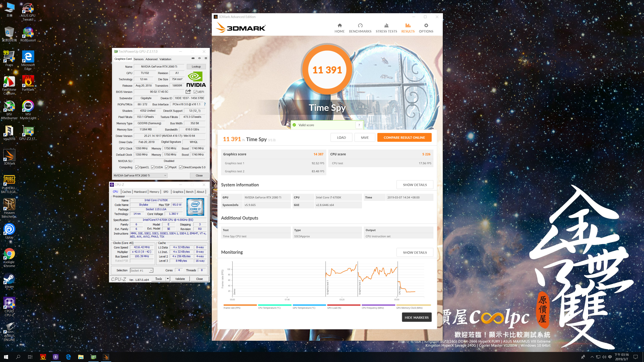Switch to Caches tab in CPU-Z
Image resolution: width=644 pixels, height=362 pixels.
pyautogui.click(x=126, y=192)
